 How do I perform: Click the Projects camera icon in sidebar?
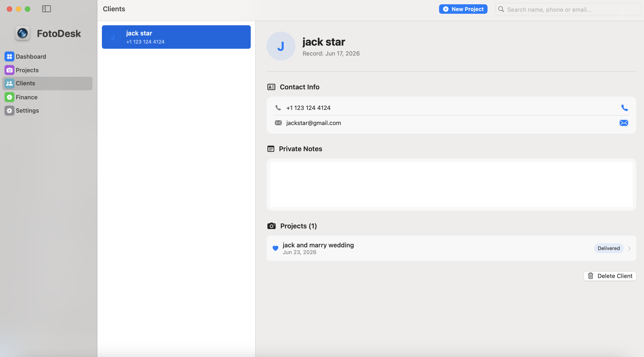(x=9, y=70)
